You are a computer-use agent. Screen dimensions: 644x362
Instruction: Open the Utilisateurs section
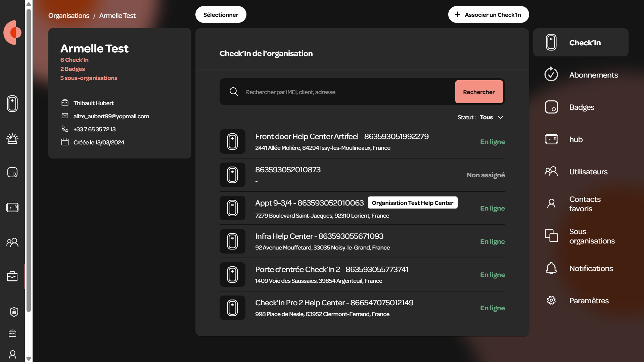(581, 171)
